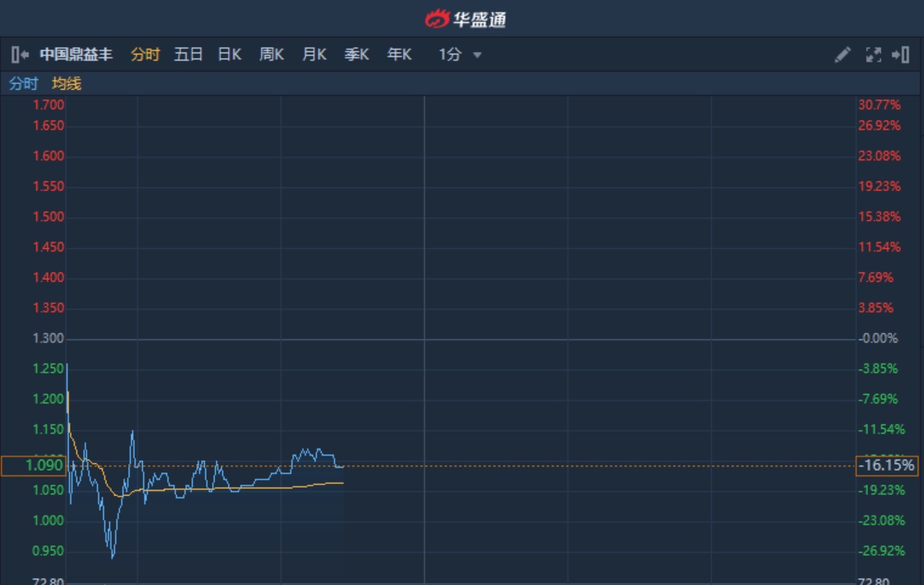Click the 中国鼎益丰 stock name
924x585 pixels.
click(76, 54)
